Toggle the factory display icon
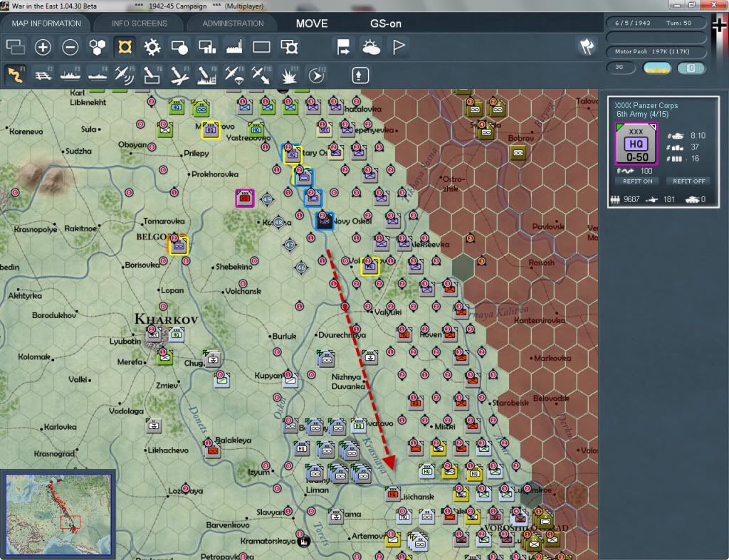 [x=234, y=47]
